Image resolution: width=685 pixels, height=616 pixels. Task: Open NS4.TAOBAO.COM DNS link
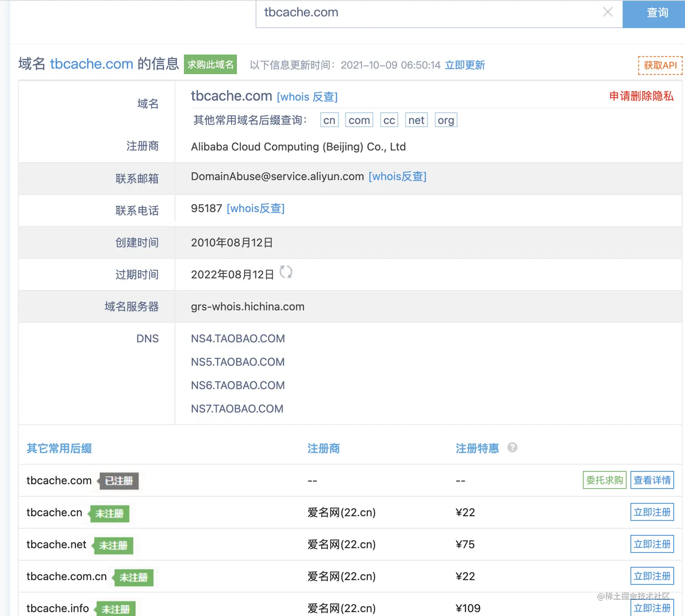238,339
